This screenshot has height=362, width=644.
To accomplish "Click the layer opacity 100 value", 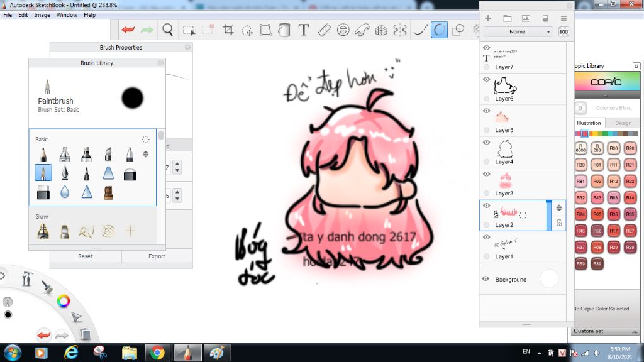I will click(564, 31).
